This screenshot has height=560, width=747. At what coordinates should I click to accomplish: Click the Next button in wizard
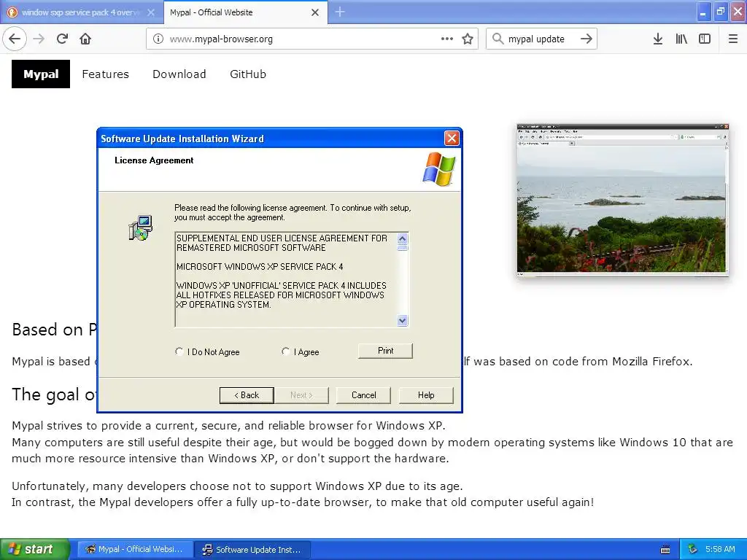point(301,395)
